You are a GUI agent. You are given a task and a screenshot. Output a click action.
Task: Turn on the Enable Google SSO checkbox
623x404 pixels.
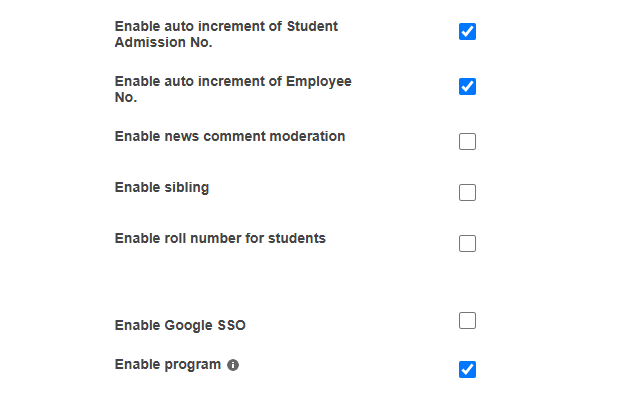pyautogui.click(x=467, y=320)
